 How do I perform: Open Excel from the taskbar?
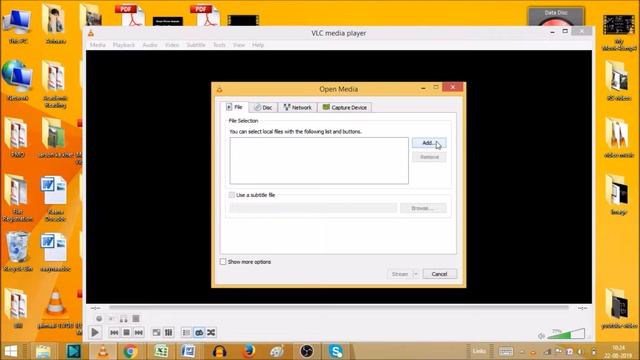(x=161, y=351)
